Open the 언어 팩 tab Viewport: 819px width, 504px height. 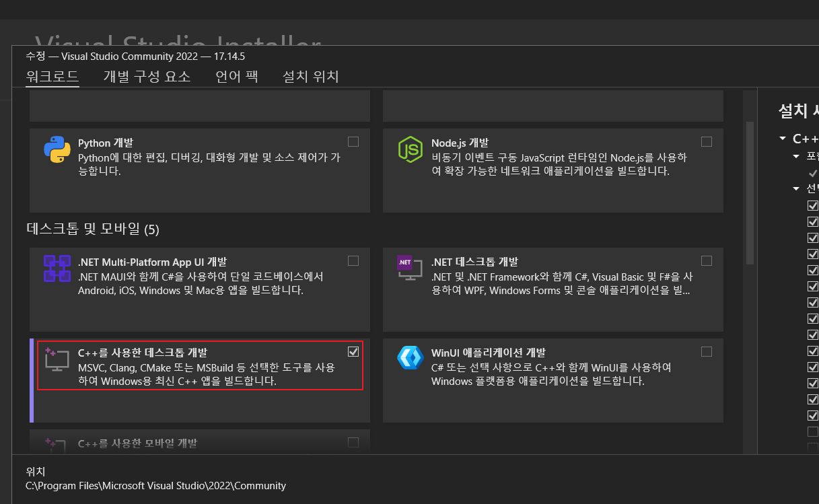coord(237,77)
